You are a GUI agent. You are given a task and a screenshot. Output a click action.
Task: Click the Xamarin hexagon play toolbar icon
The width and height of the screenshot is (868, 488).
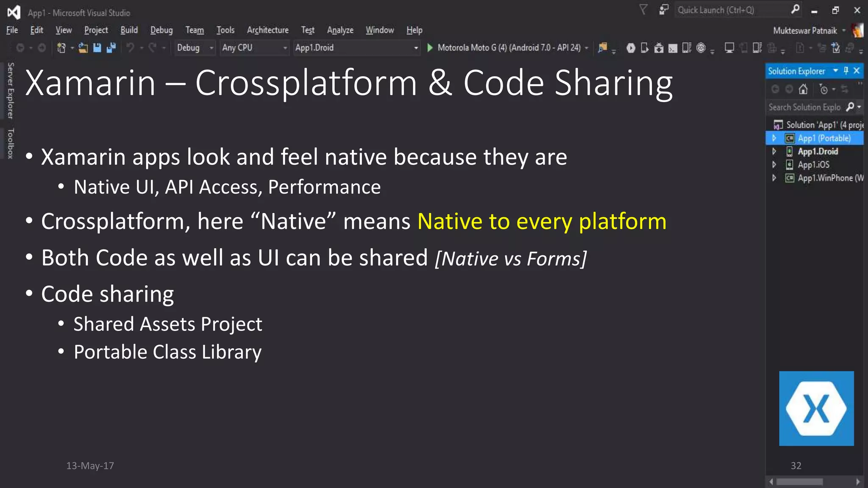[x=631, y=48]
